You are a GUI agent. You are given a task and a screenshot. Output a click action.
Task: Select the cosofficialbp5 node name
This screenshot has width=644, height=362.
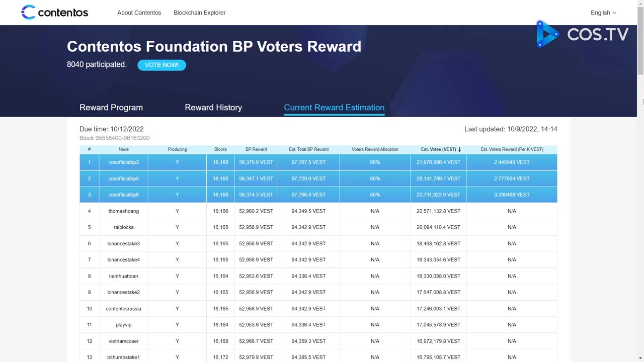pos(124,178)
